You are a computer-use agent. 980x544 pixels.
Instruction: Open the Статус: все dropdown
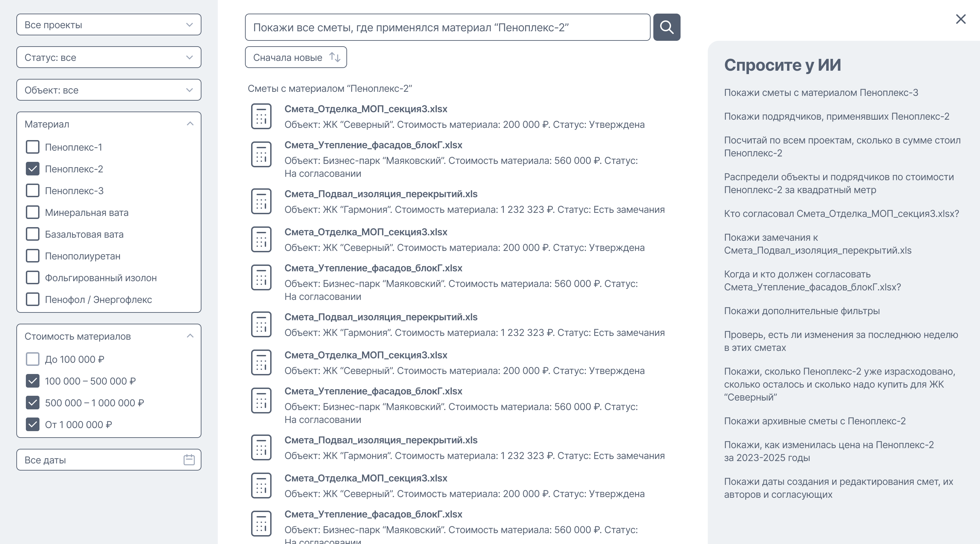click(109, 57)
